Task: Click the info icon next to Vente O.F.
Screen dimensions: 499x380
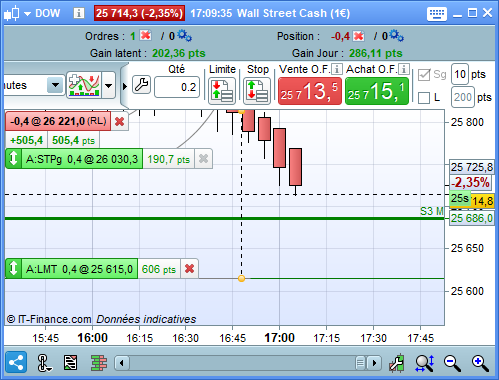Action: point(337,69)
